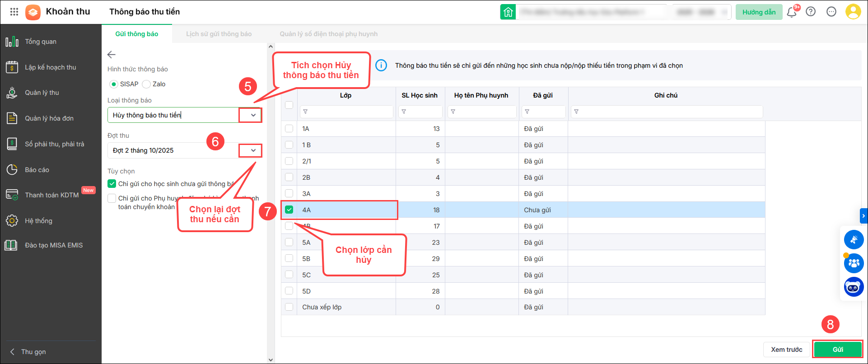Click the green school home icon

(508, 12)
